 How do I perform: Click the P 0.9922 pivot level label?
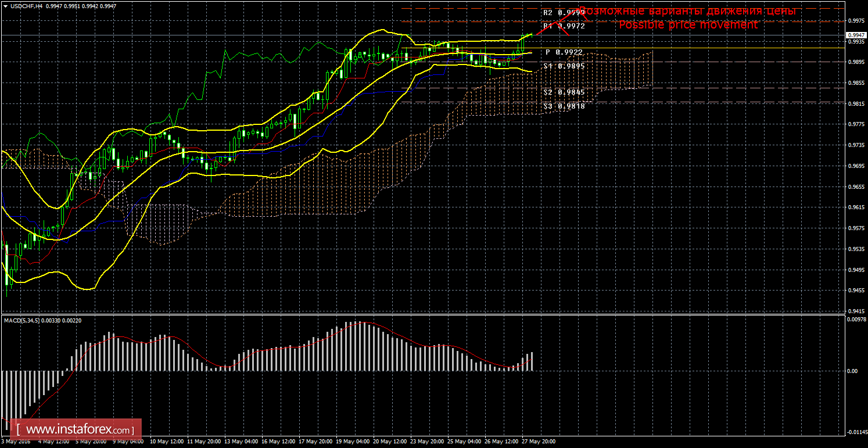[x=564, y=52]
